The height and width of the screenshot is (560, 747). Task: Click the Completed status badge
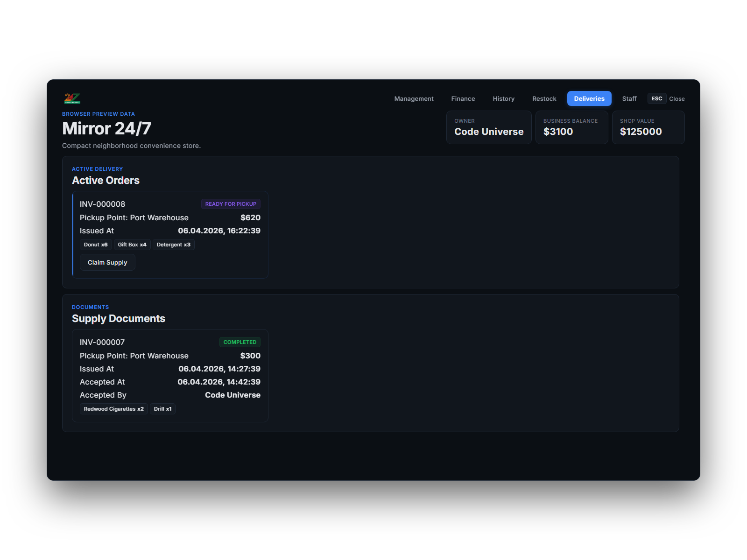240,342
